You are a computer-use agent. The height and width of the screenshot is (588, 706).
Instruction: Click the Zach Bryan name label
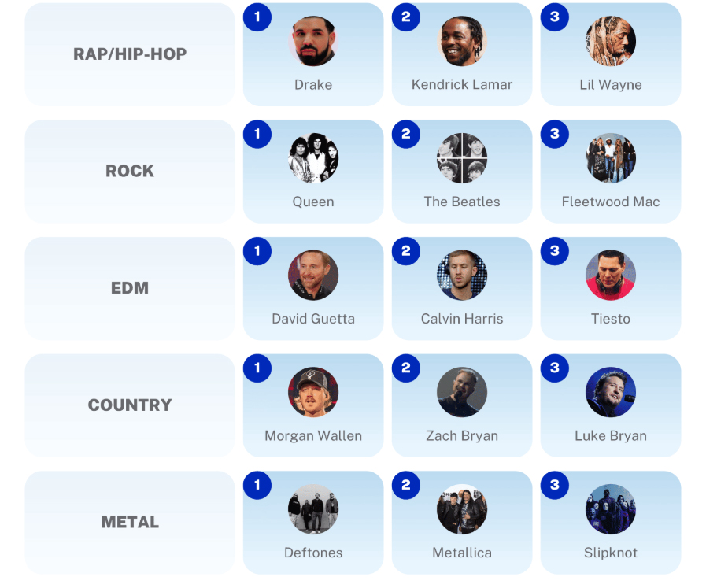(462, 436)
